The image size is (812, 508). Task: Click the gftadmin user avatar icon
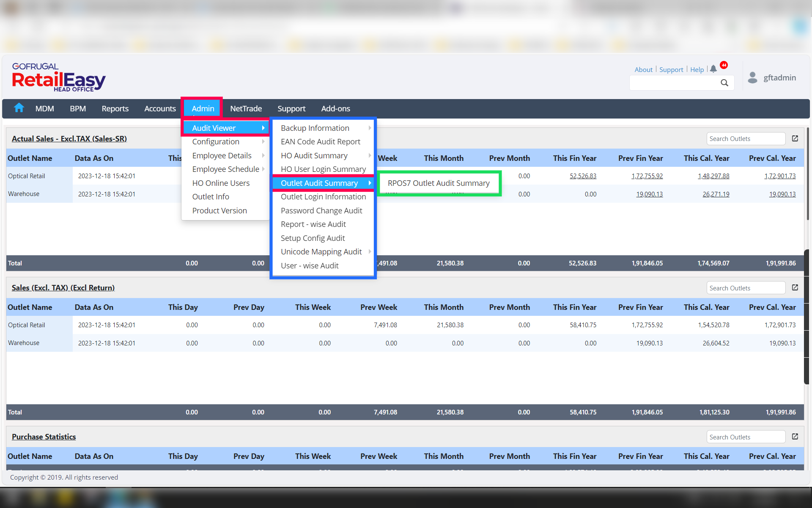(x=752, y=77)
